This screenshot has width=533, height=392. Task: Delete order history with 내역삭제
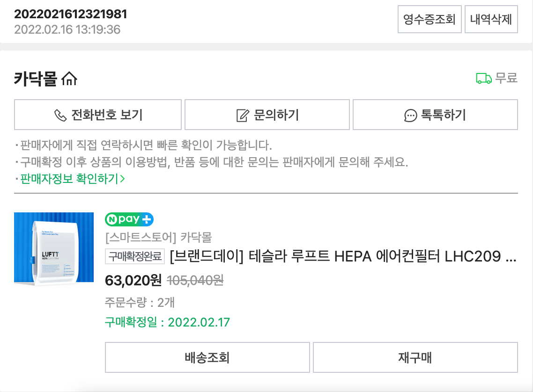point(491,19)
